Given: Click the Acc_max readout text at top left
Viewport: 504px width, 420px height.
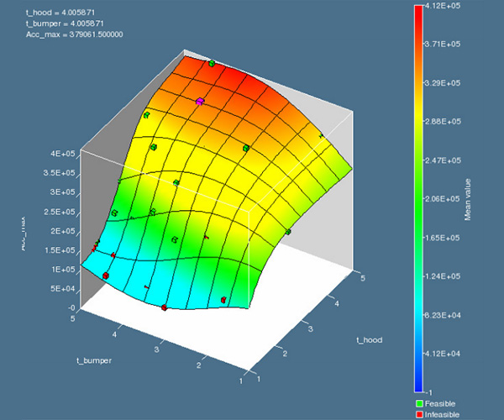Looking at the screenshot, I should [74, 35].
